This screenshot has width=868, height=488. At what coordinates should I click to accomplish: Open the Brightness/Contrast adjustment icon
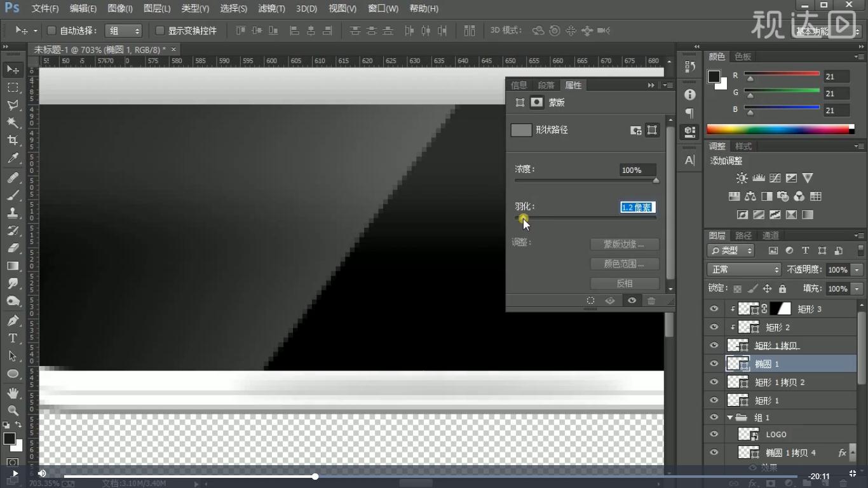point(742,178)
